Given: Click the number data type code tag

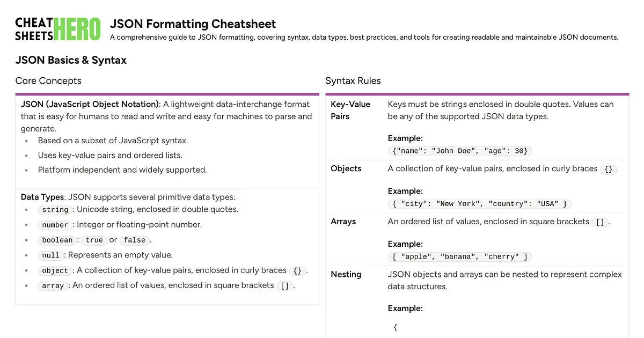Looking at the screenshot, I should click(55, 225).
